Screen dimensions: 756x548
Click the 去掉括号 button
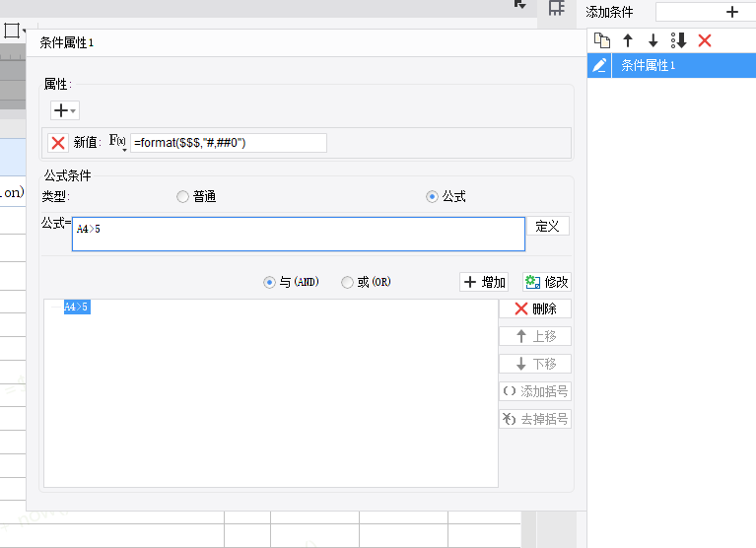[x=535, y=419]
